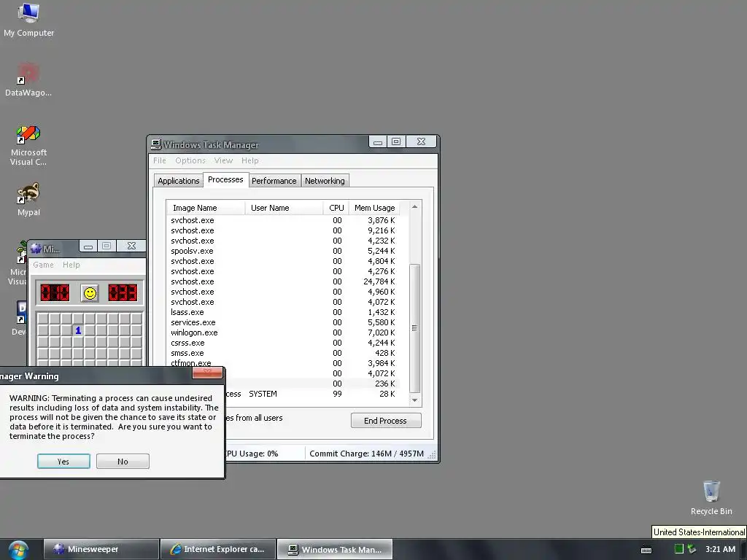Select the csrss.exe process row
The width and height of the screenshot is (747, 560).
click(283, 343)
